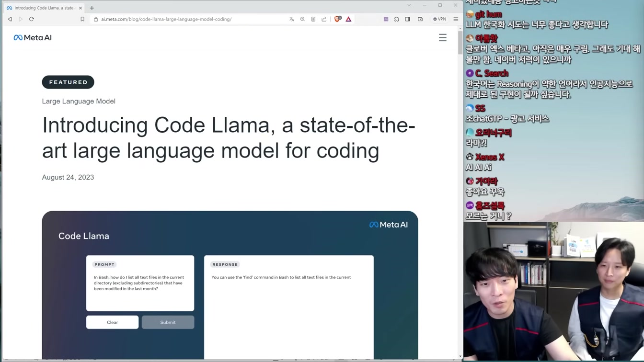
Task: Click chat username Xenos X
Action: 490,157
